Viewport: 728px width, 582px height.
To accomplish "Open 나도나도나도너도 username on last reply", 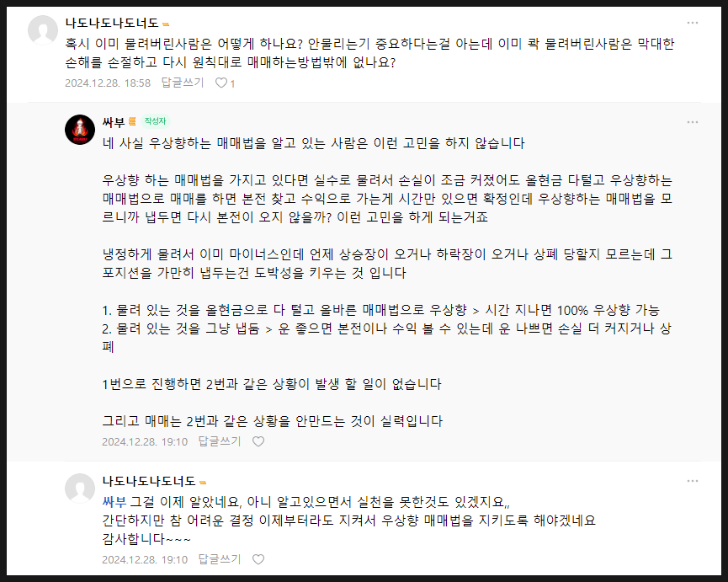I will pos(149,481).
